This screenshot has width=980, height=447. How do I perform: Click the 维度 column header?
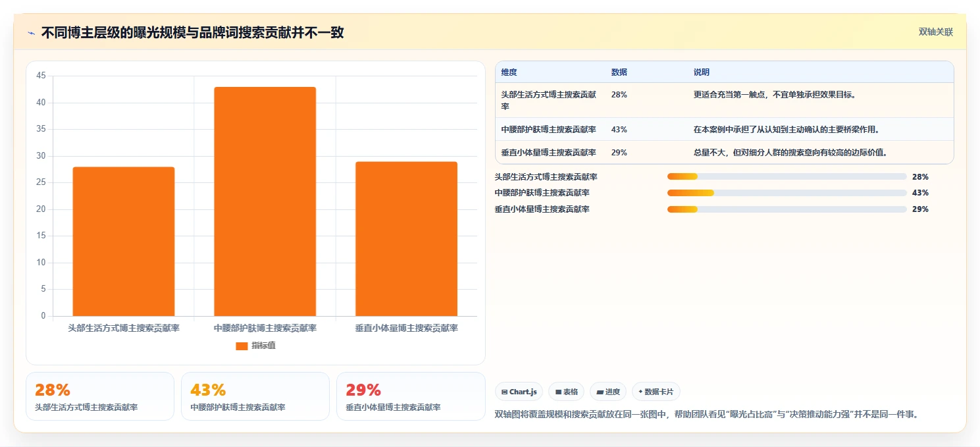(509, 72)
